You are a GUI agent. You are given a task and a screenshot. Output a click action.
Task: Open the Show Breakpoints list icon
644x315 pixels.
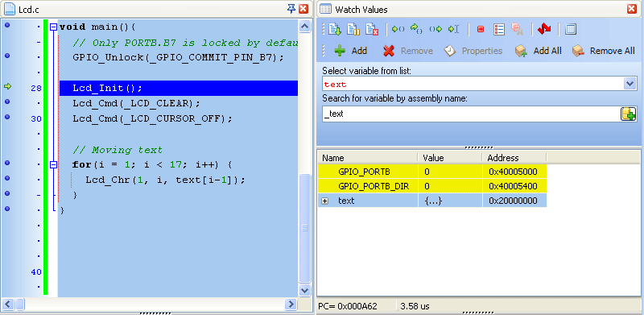(498, 29)
